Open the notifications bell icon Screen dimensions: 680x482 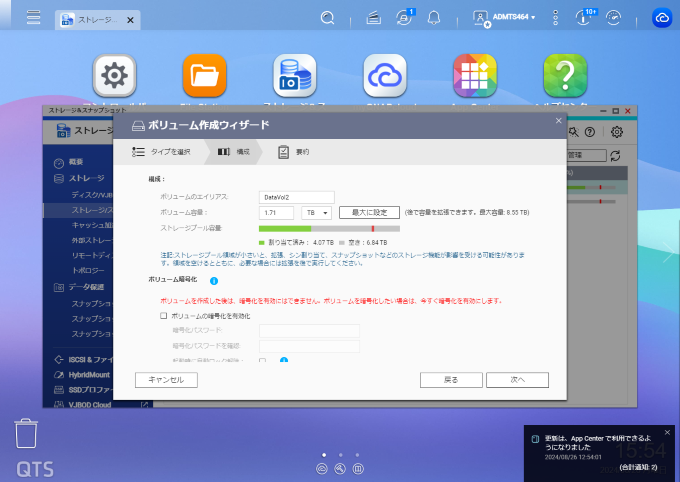pyautogui.click(x=434, y=18)
